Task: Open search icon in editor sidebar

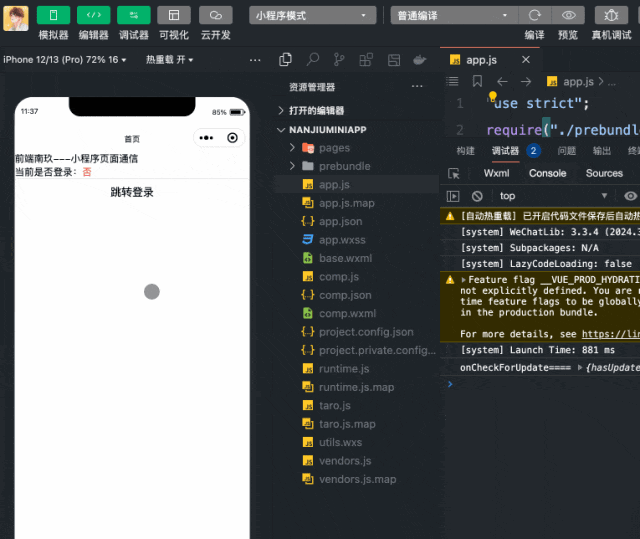Action: click(313, 60)
